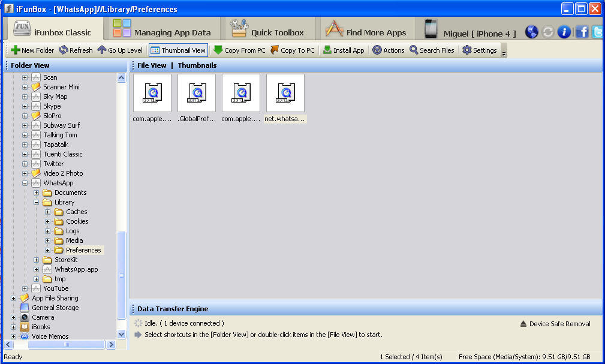This screenshot has width=605, height=364.
Task: Select Tapatalk in folder tree
Action: [x=56, y=145]
